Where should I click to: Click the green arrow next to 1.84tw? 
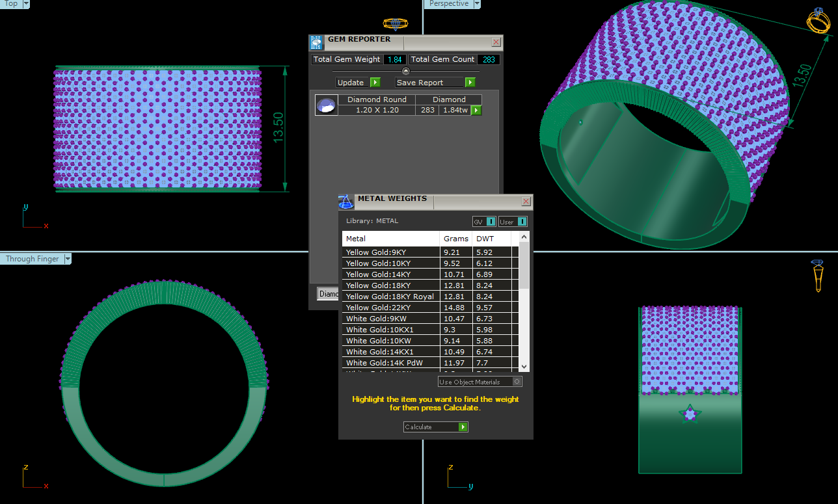point(476,111)
